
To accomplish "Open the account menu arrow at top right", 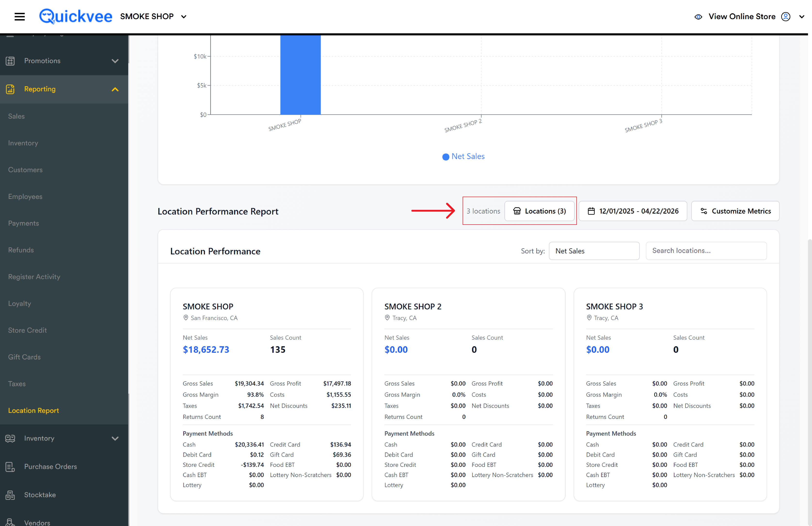I will coord(802,17).
